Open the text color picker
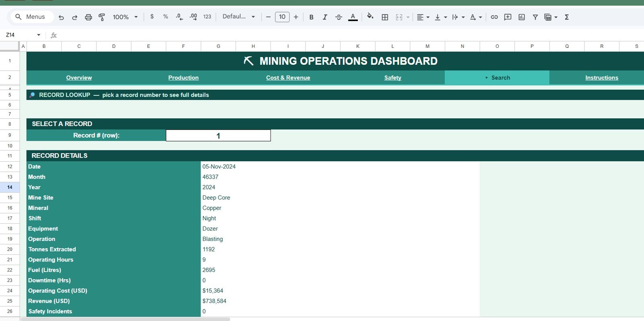 click(x=353, y=17)
